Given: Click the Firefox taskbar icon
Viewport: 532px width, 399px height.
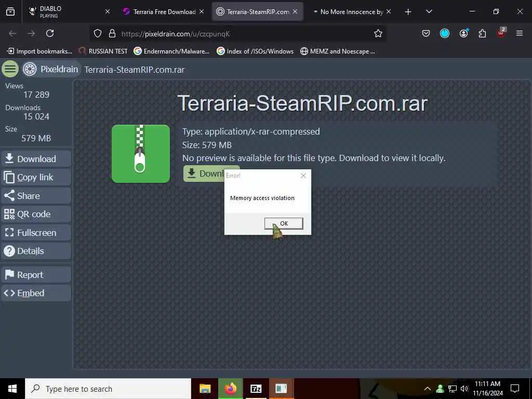Looking at the screenshot, I should pos(230,389).
